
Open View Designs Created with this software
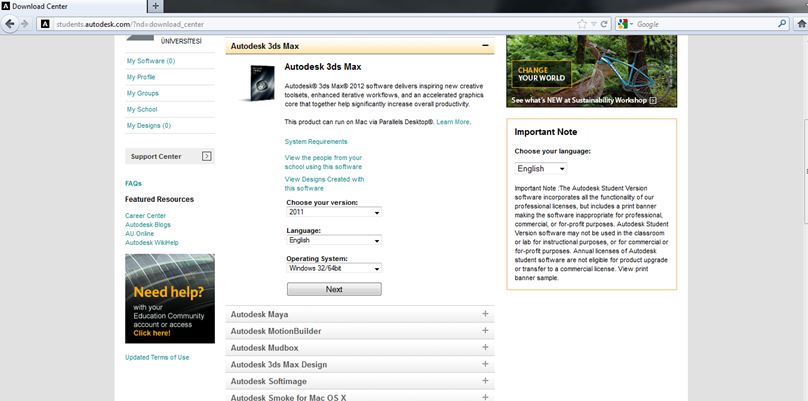[325, 184]
